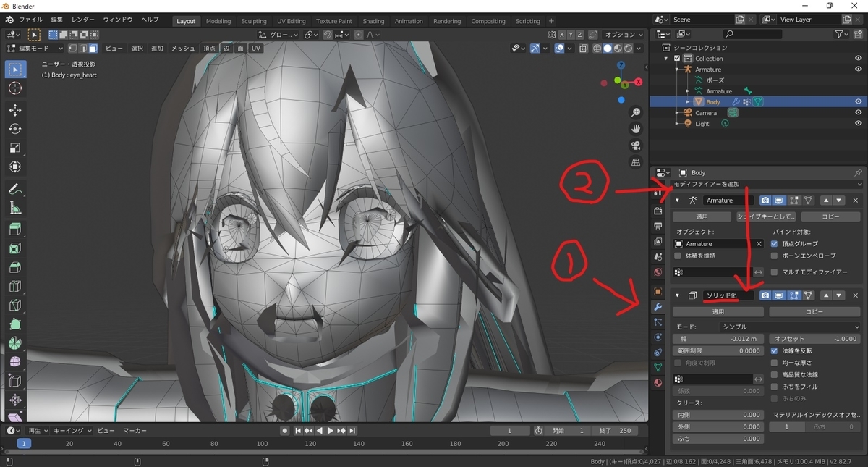The height and width of the screenshot is (467, 868).
Task: Enable the 均一な厚さ checkbox
Action: pos(775,362)
